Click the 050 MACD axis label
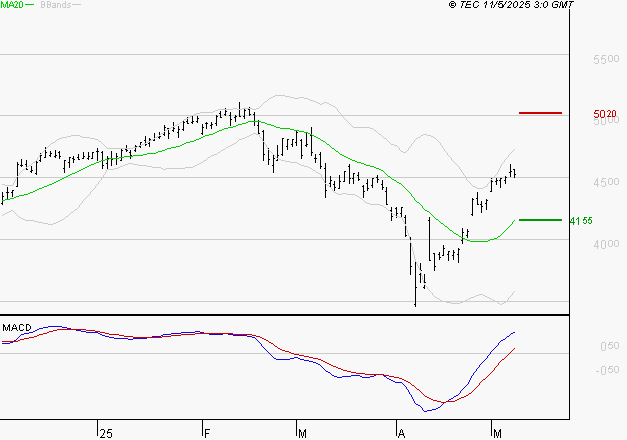Screen dimensions: 627x440 pyautogui.click(x=609, y=346)
